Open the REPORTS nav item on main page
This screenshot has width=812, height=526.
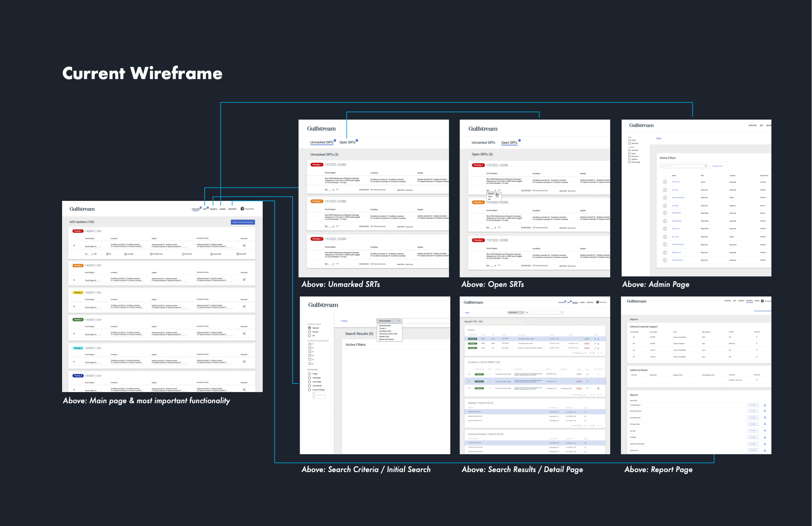(x=232, y=209)
